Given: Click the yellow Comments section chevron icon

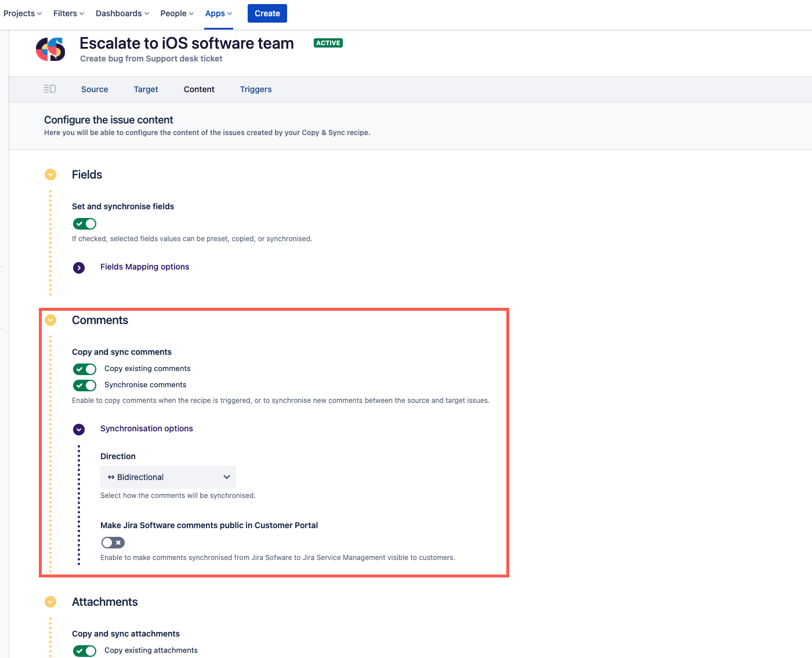Looking at the screenshot, I should 50,320.
